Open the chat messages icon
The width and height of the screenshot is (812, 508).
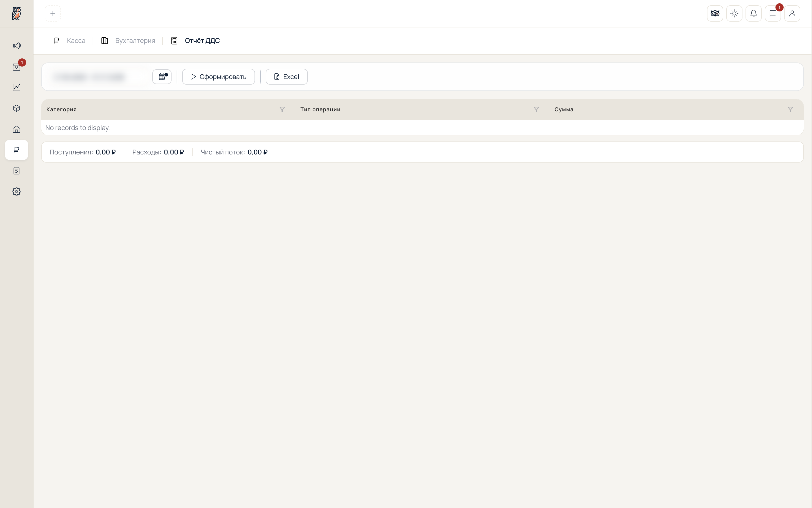[x=773, y=13]
